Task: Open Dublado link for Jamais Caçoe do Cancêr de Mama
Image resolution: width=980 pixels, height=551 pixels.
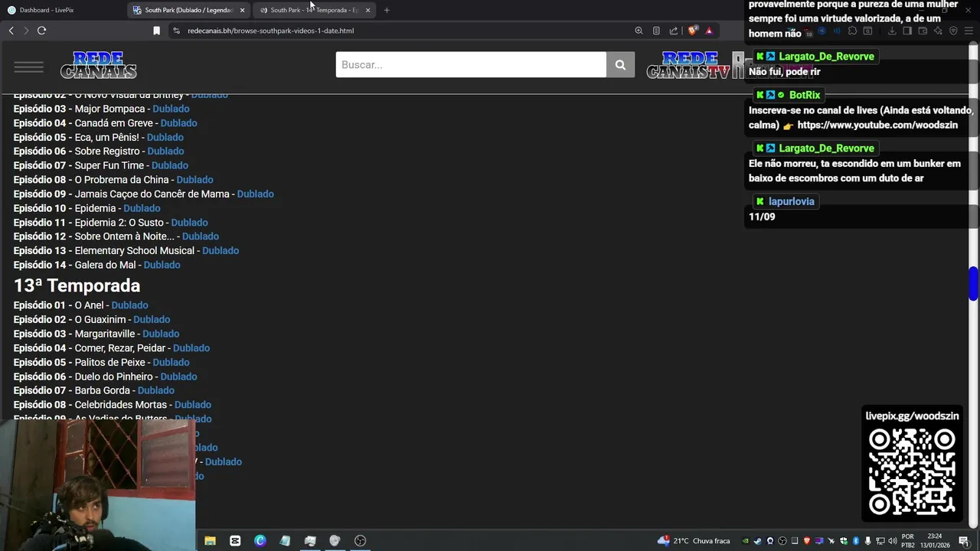Action: tap(255, 194)
